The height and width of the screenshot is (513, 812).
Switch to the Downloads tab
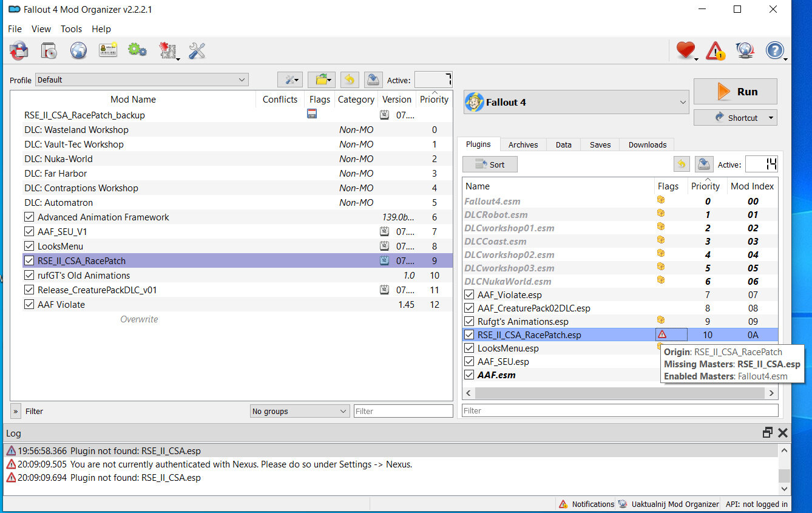(648, 144)
